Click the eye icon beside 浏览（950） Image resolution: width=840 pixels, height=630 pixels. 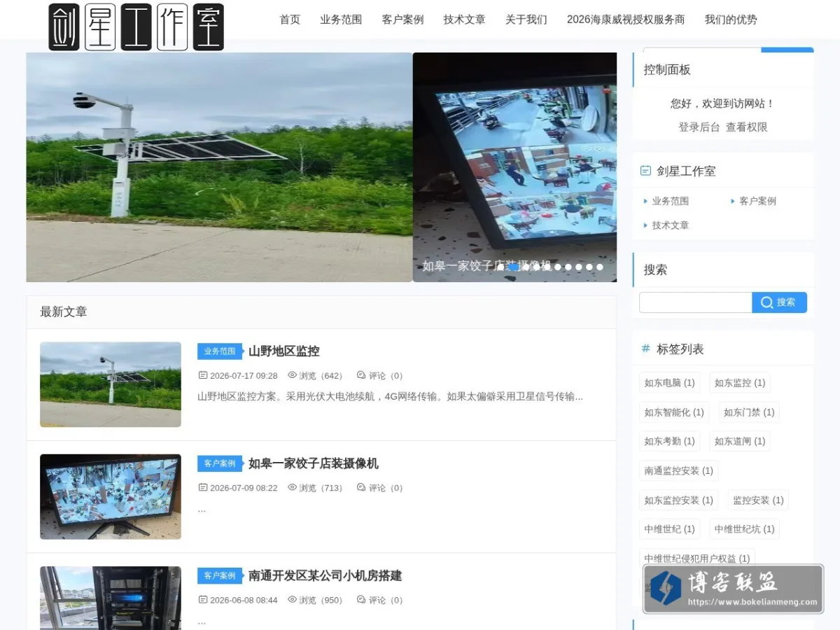coord(293,600)
